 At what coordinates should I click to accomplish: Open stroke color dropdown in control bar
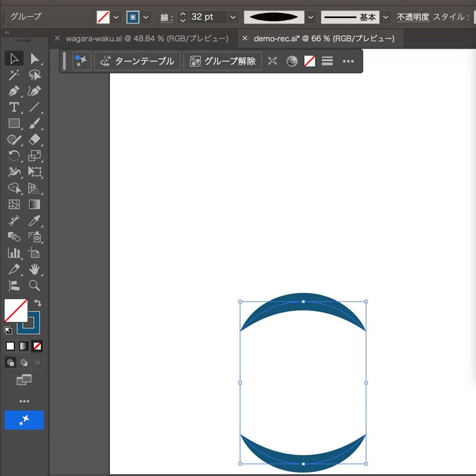[146, 17]
